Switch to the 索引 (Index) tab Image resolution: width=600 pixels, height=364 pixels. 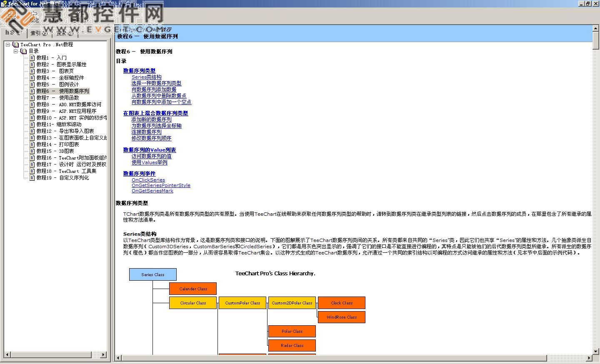tap(39, 33)
